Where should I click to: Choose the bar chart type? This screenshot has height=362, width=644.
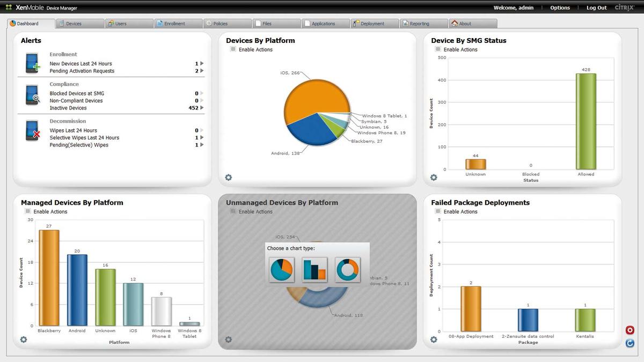click(314, 270)
